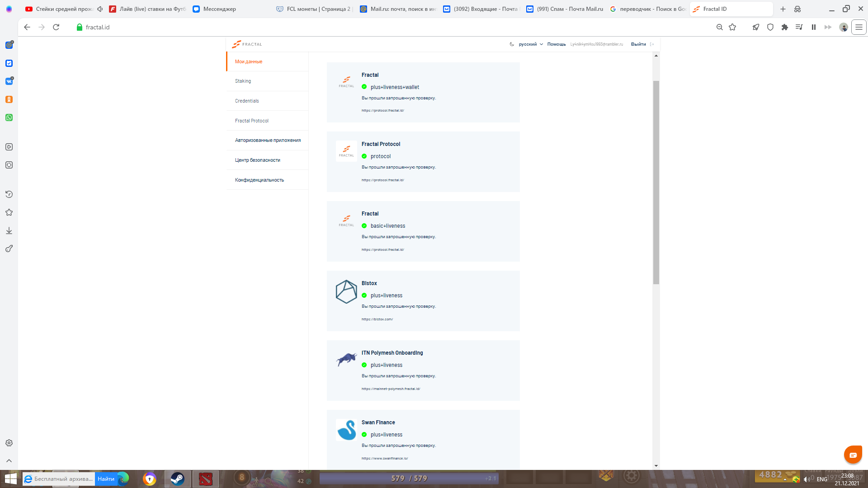The image size is (868, 488).
Task: Log out using the 'Выйти' link
Action: point(638,44)
